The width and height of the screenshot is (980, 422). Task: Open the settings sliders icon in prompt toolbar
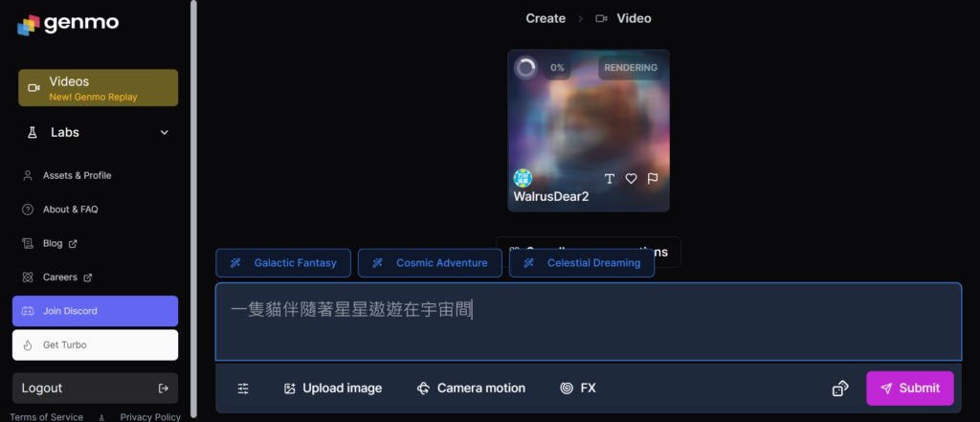click(243, 389)
